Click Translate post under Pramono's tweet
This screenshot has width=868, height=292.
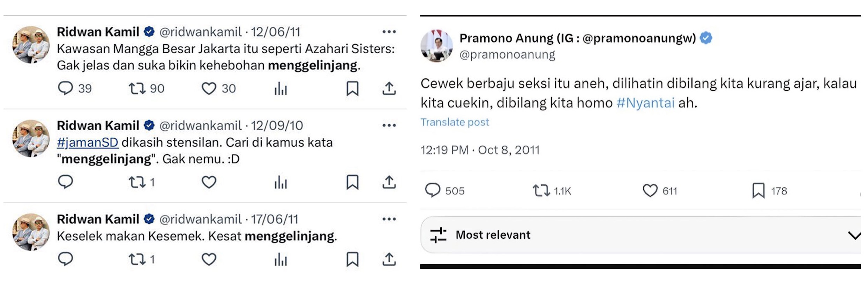point(455,122)
